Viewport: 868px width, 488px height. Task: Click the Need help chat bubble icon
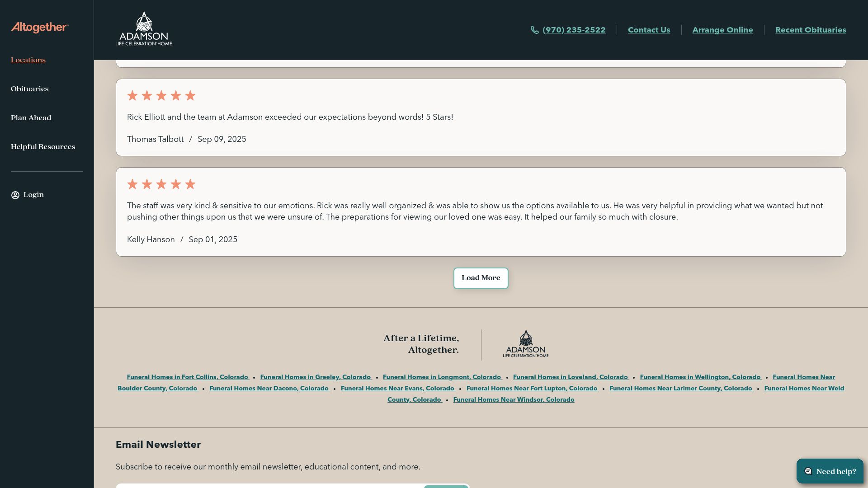click(808, 471)
